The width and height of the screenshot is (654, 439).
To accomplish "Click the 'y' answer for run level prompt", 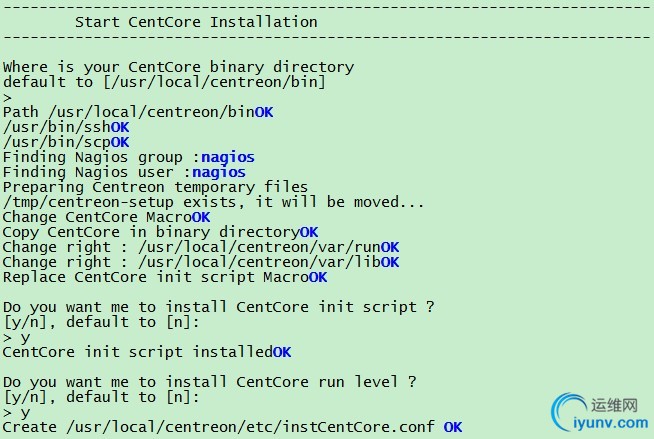I will (25, 413).
